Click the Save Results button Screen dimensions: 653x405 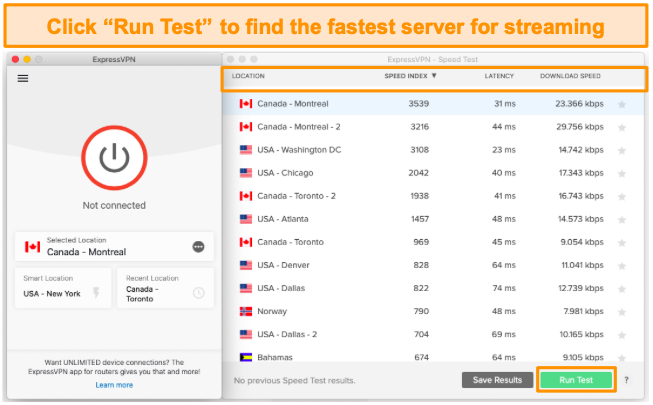497,380
